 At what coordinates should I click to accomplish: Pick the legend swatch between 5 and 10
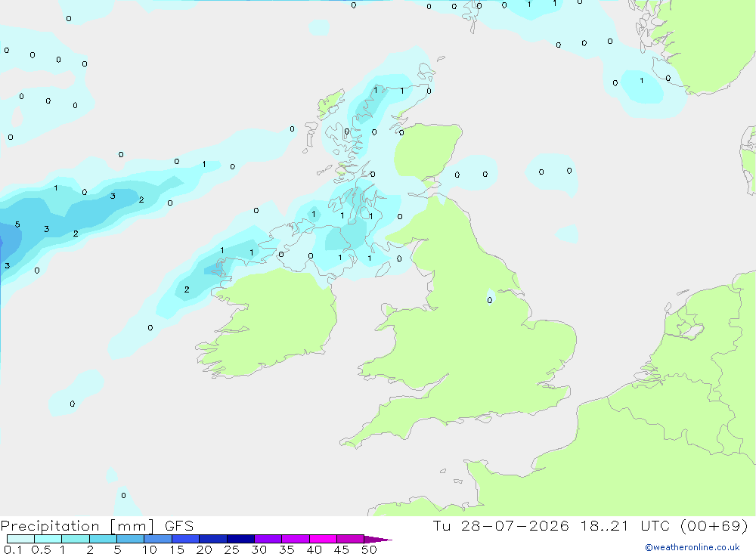pyautogui.click(x=131, y=539)
